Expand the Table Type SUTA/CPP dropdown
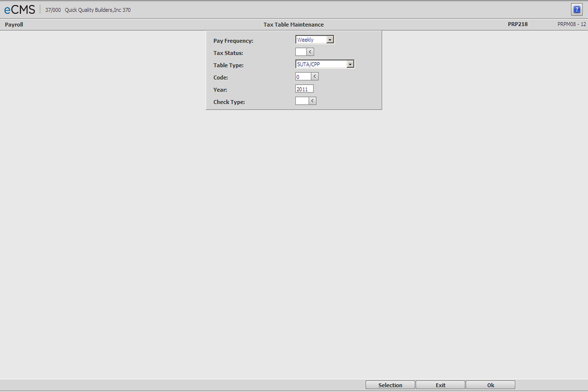The height and width of the screenshot is (392, 588). tap(350, 64)
